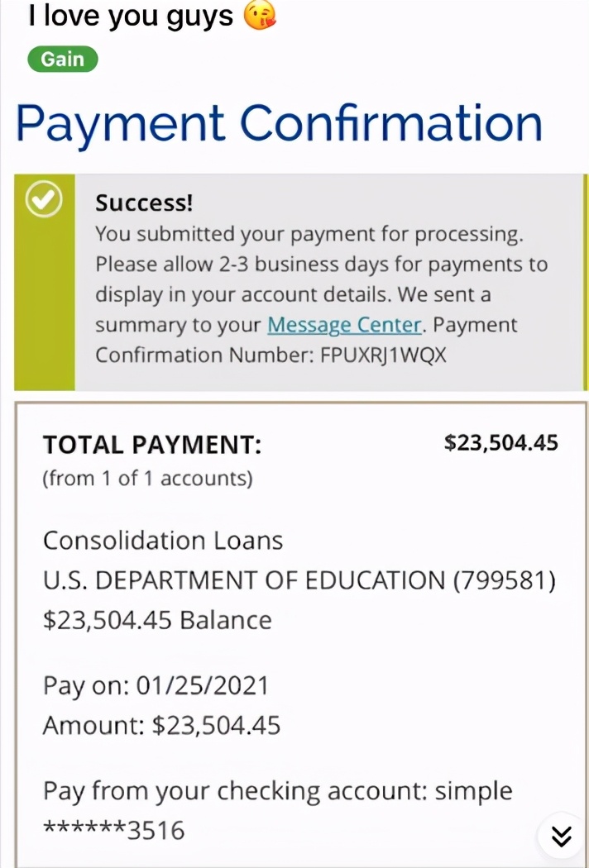Open the Message Center link
The width and height of the screenshot is (589, 868).
(344, 325)
